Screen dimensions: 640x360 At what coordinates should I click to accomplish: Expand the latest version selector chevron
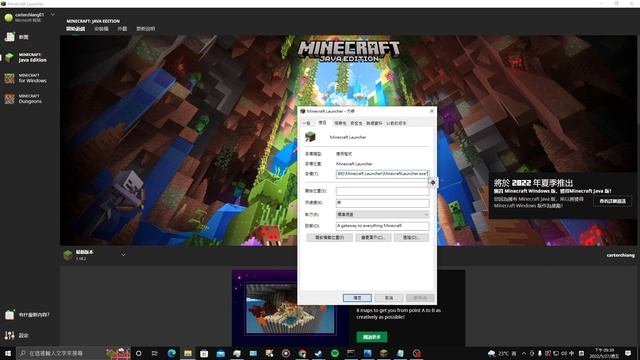pos(123,255)
